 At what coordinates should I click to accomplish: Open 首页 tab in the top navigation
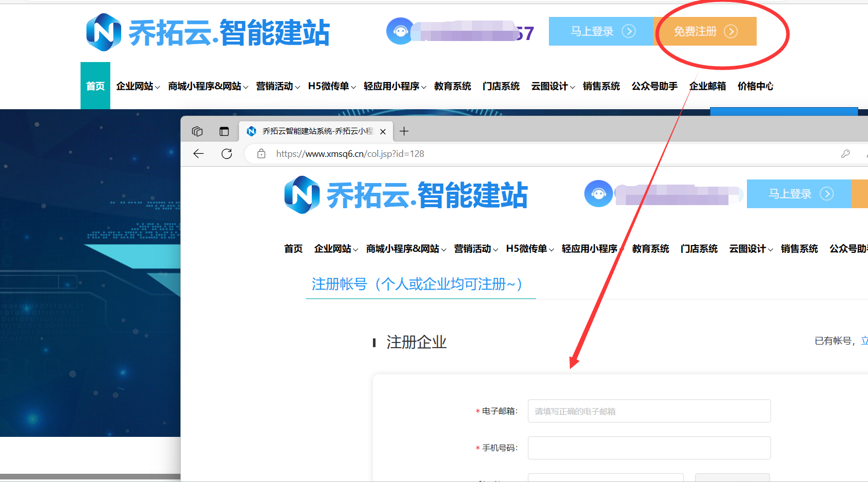coord(95,86)
